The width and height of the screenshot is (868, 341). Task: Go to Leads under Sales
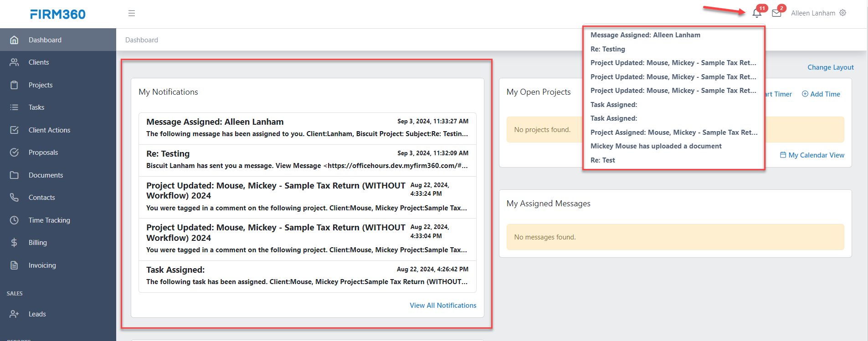58,314
